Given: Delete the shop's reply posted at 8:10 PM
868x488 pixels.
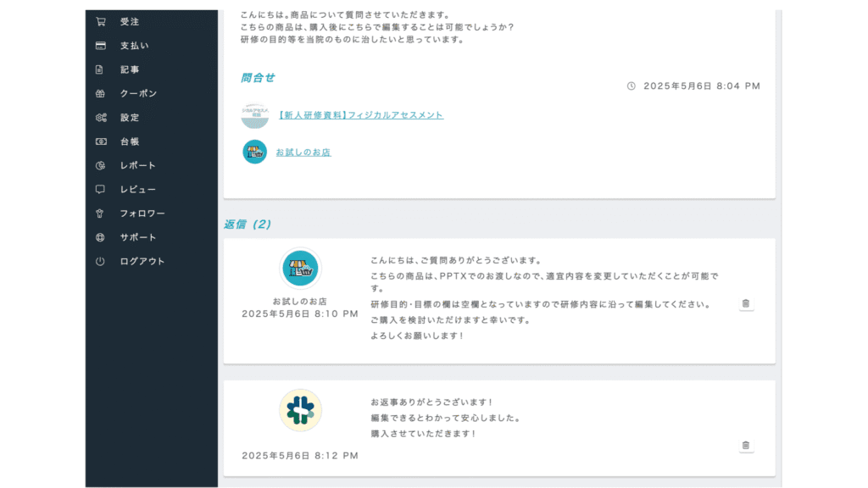Looking at the screenshot, I should click(x=746, y=303).
